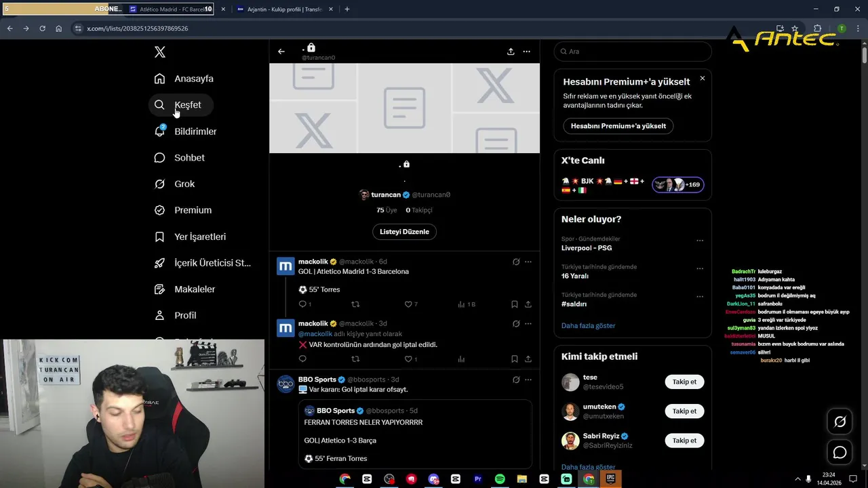Click Daha fazla göster under Neler oluyor
Image resolution: width=868 pixels, height=488 pixels.
[x=588, y=326]
